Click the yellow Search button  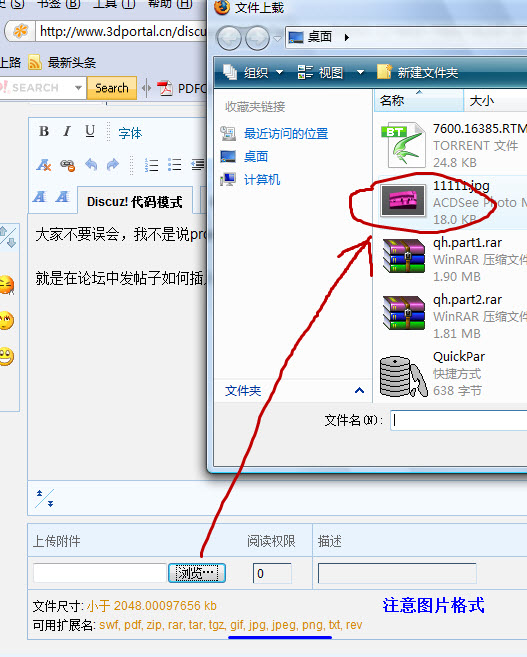click(111, 88)
